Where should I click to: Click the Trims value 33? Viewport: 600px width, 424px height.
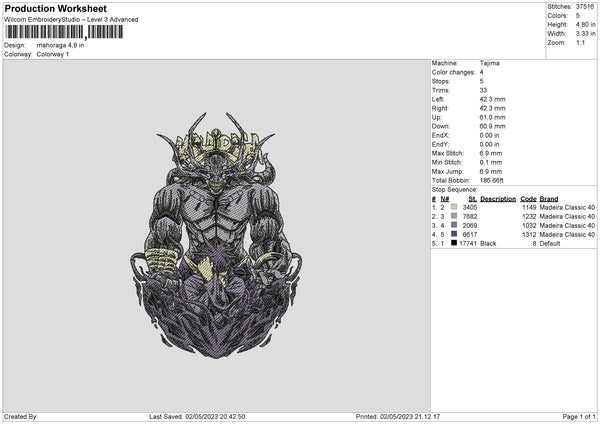click(x=483, y=90)
